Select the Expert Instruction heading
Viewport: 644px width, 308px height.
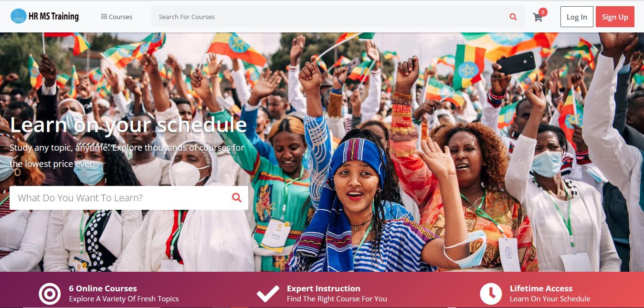(323, 288)
